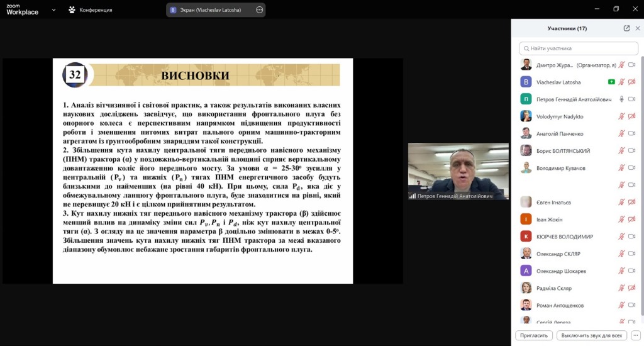Screen dimensions: 644x346
Task: Pop out the participants panel
Action: [626, 28]
